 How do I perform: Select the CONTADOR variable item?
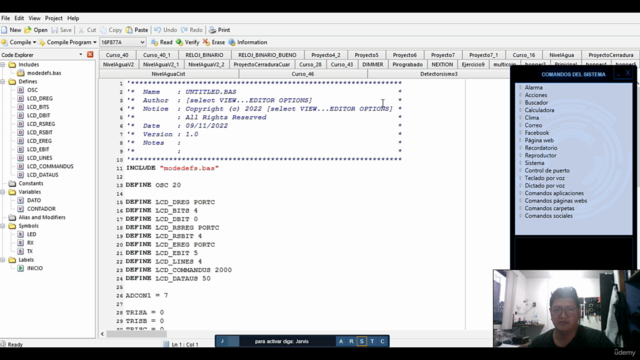41,209
